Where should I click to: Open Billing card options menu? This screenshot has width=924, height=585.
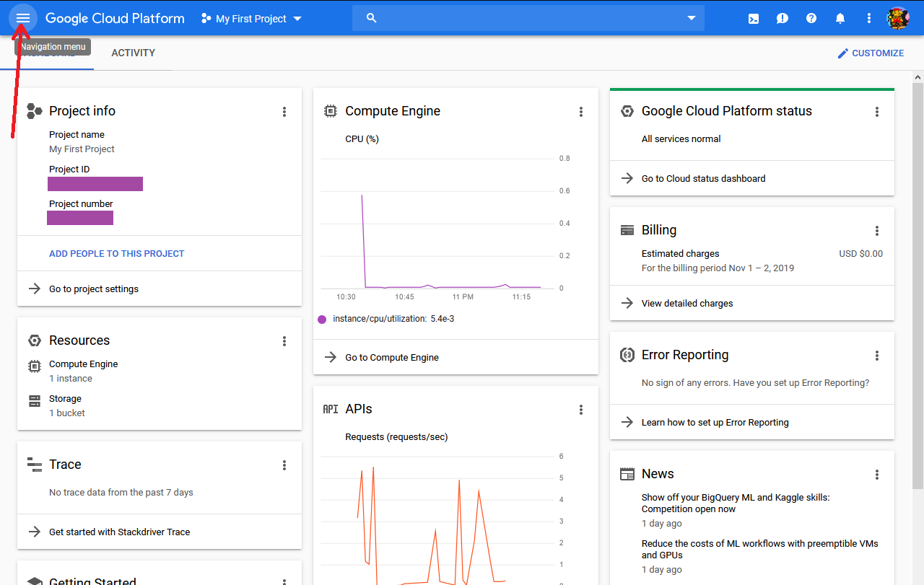877,231
